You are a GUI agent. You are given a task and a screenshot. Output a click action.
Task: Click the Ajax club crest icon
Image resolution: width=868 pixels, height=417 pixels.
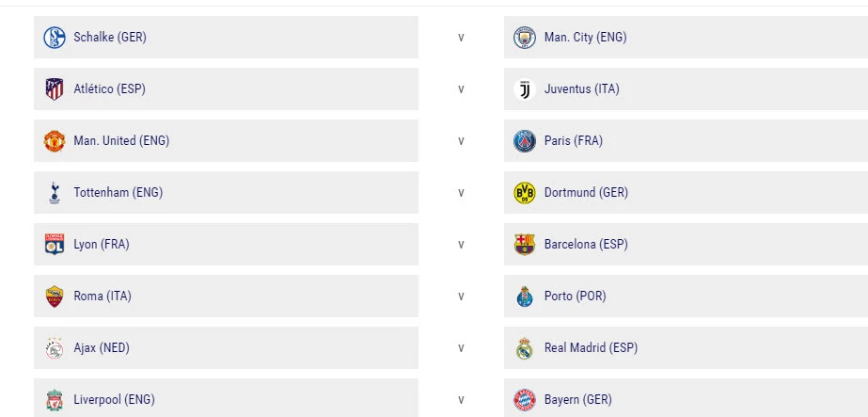click(x=55, y=348)
